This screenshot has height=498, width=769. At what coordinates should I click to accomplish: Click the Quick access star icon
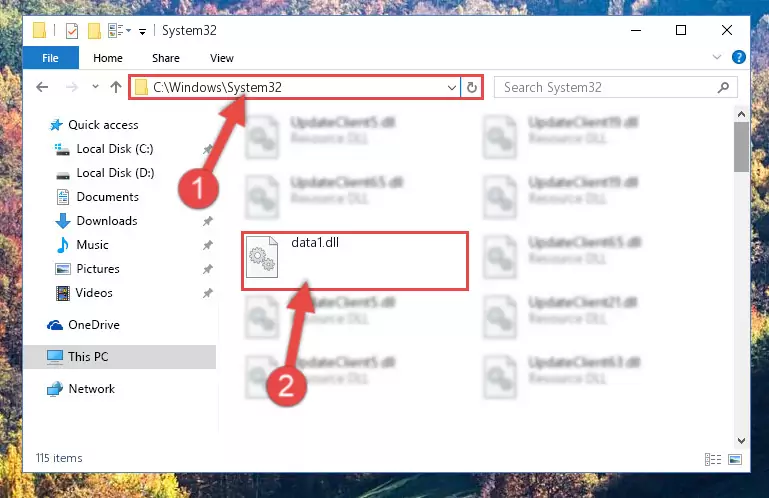[56, 125]
